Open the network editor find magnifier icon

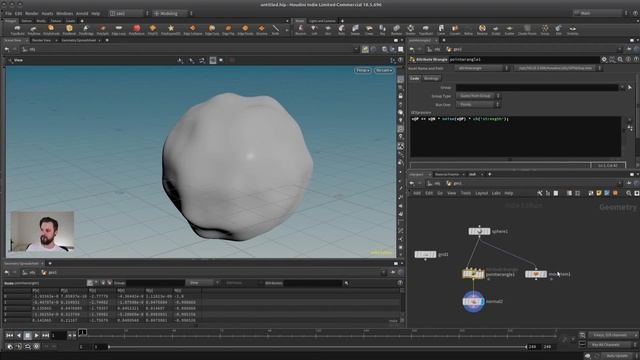pyautogui.click(x=629, y=193)
